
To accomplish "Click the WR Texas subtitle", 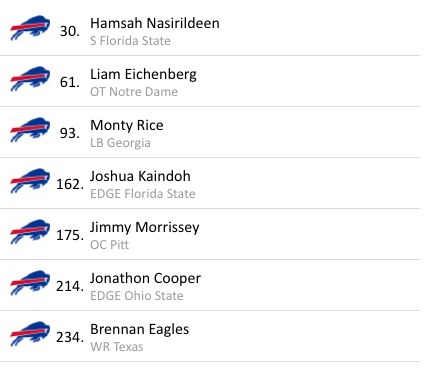I will click(x=117, y=347).
